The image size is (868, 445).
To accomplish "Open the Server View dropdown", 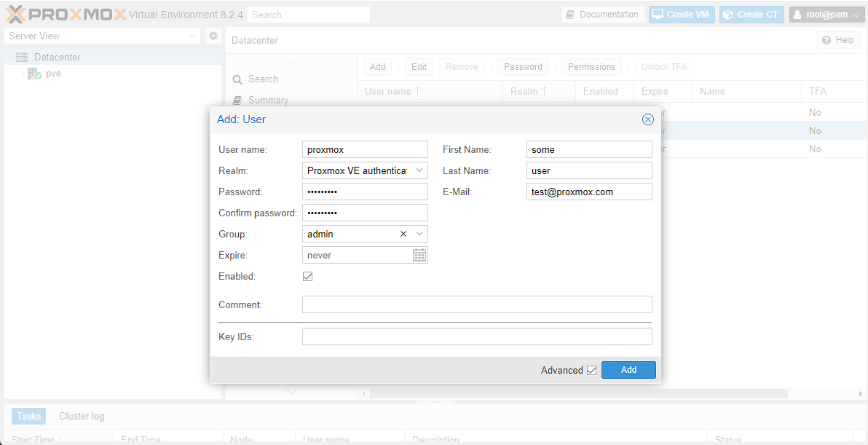I will click(192, 36).
